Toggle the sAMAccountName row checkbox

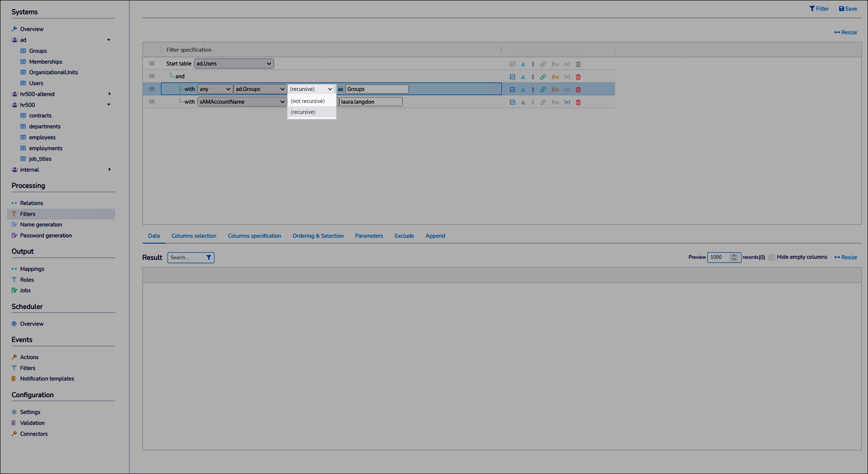click(512, 103)
